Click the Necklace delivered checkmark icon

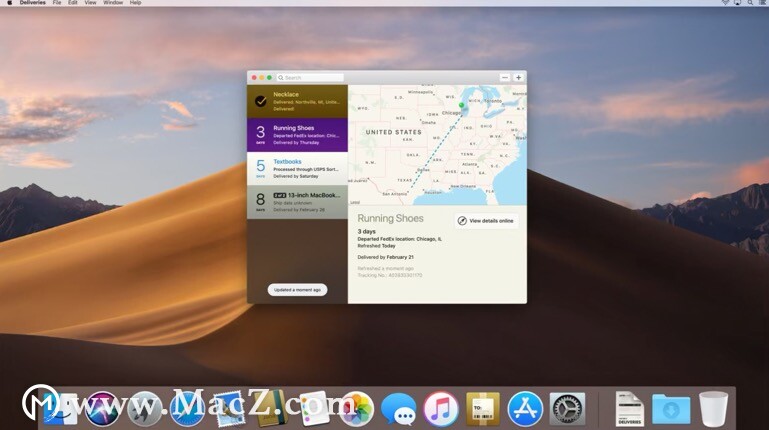coord(260,101)
